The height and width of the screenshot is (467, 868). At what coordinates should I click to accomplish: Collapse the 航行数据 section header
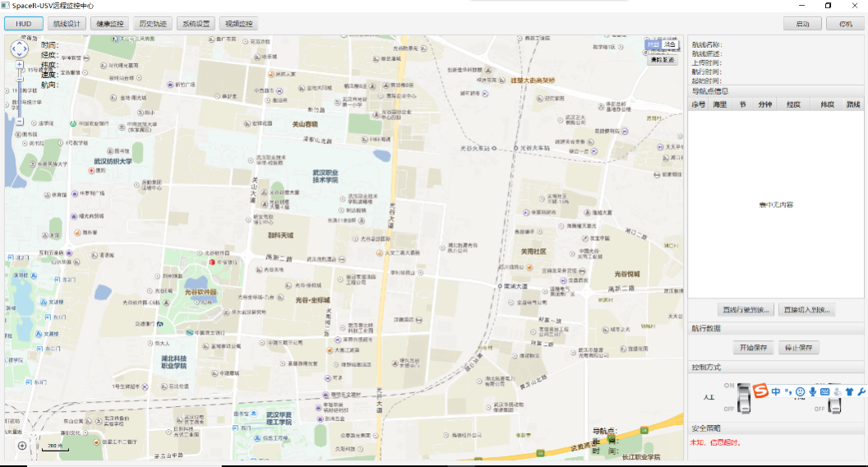(778, 329)
